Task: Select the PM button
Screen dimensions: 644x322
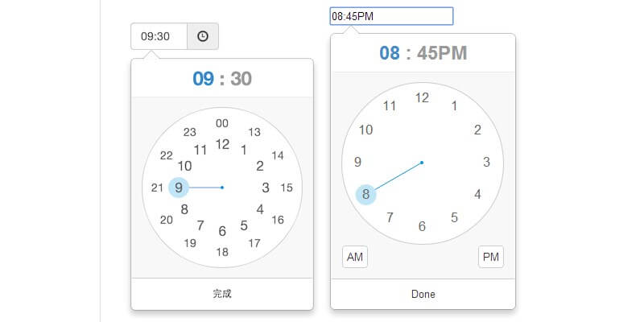Action: [x=490, y=258]
